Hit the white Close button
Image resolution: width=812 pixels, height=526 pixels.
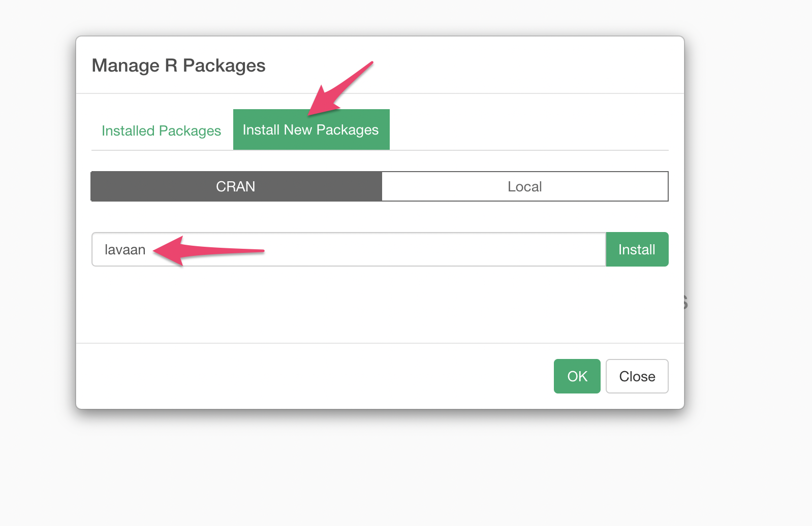(x=637, y=376)
